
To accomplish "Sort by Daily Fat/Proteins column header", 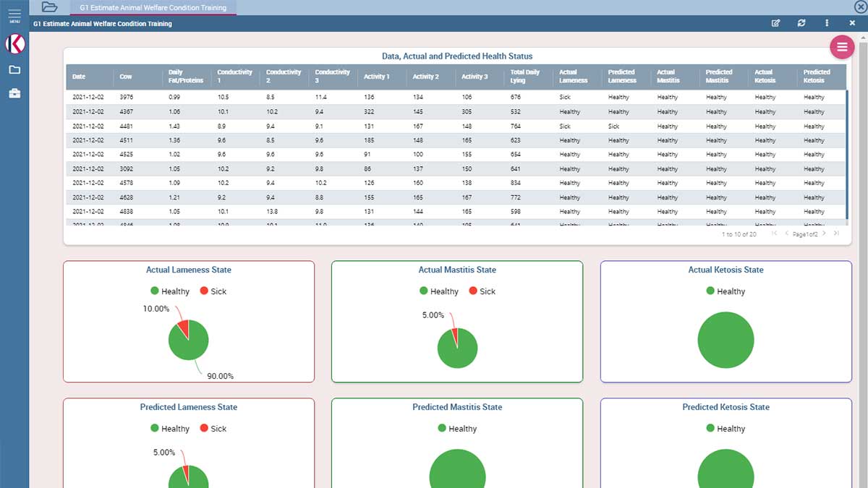I will pyautogui.click(x=186, y=77).
